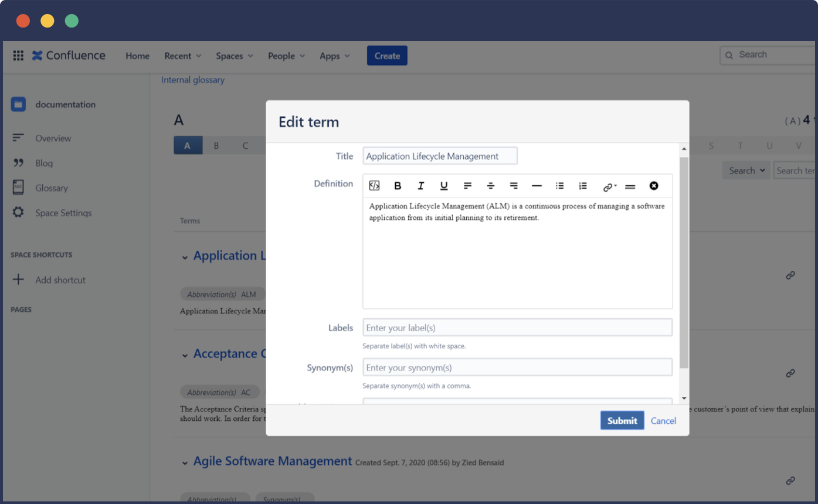Focus the top Confluence Search box
The width and height of the screenshot is (818, 504).
click(768, 55)
